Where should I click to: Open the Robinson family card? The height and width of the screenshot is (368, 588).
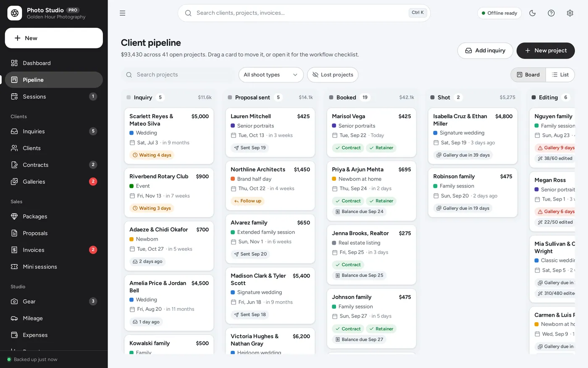pyautogui.click(x=472, y=193)
